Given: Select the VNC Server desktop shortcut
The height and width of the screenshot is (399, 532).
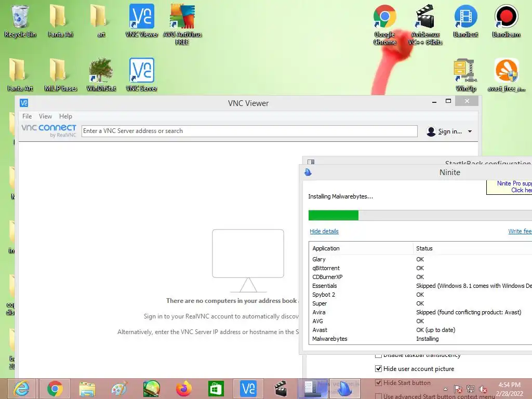Looking at the screenshot, I should pos(141,75).
